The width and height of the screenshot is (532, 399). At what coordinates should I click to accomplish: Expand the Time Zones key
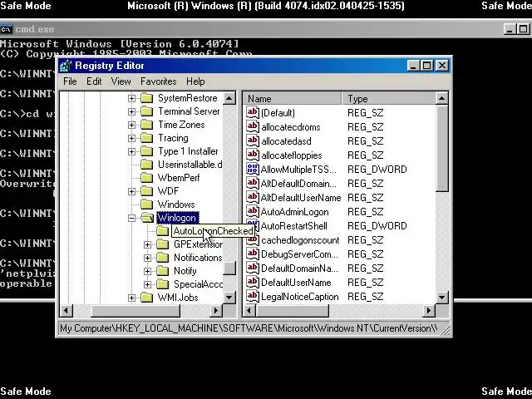click(131, 125)
